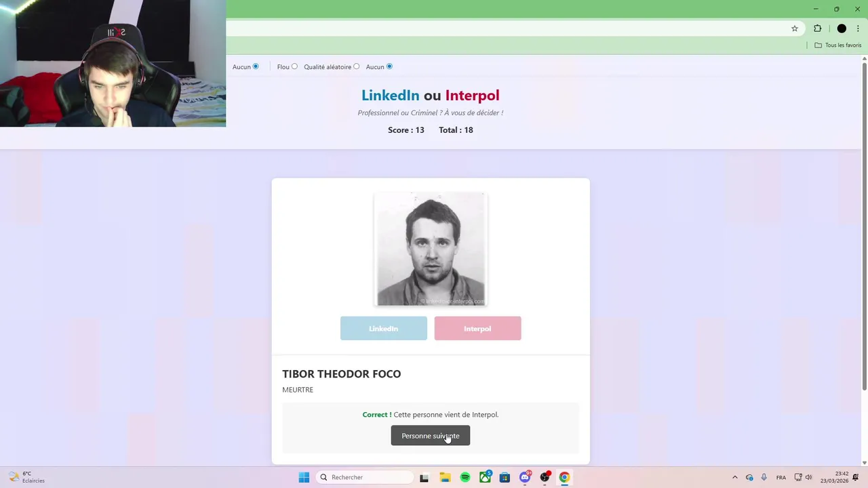This screenshot has height=488, width=868.
Task: Minimize the Chrome window
Action: (x=815, y=9)
